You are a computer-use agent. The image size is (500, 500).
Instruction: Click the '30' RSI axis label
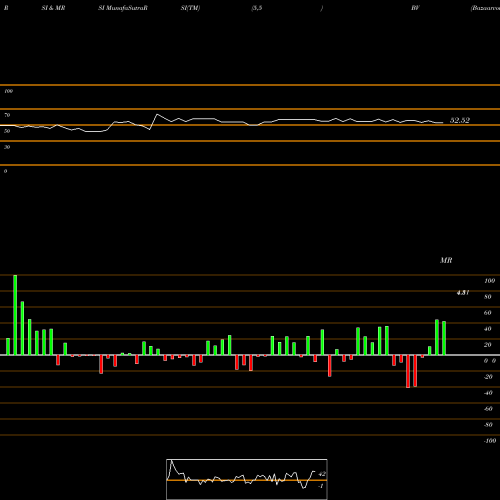7,147
